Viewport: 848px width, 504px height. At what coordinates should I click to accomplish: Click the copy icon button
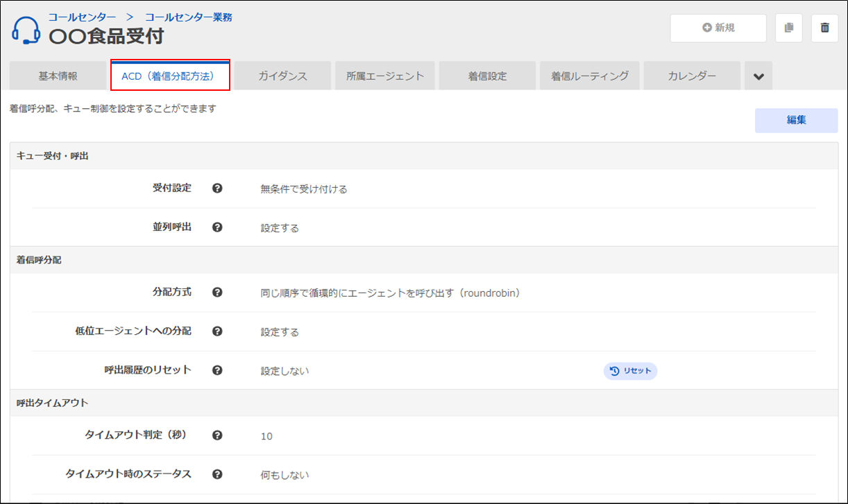(789, 28)
